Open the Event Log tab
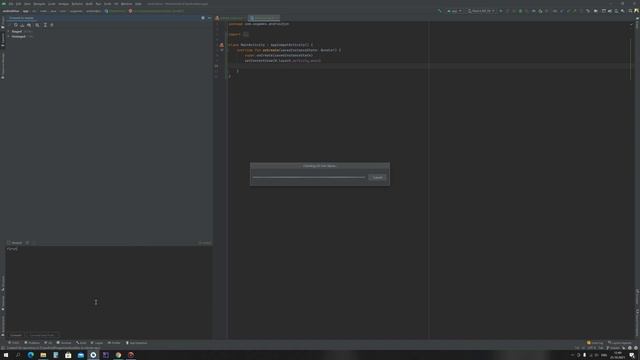 pos(595,343)
